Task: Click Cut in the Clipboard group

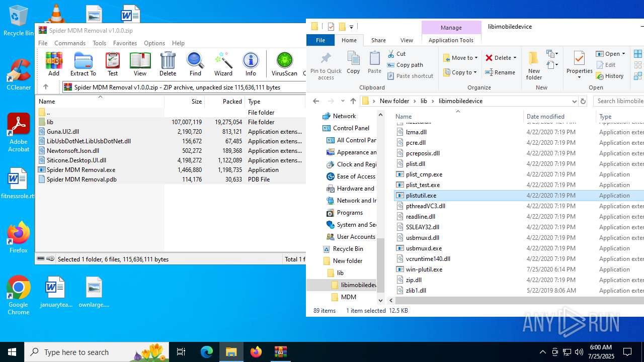Action: pyautogui.click(x=396, y=54)
